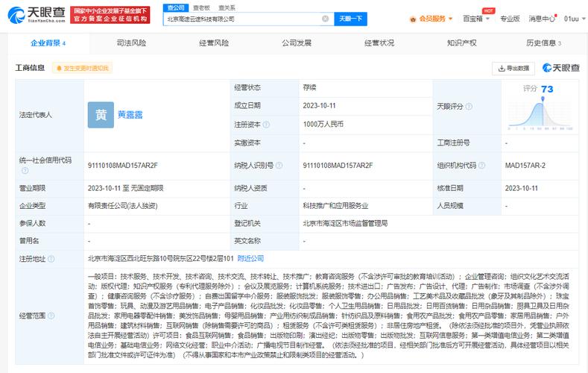Click the 1000万人民币 registered capital value
588x373 pixels.
323,124
